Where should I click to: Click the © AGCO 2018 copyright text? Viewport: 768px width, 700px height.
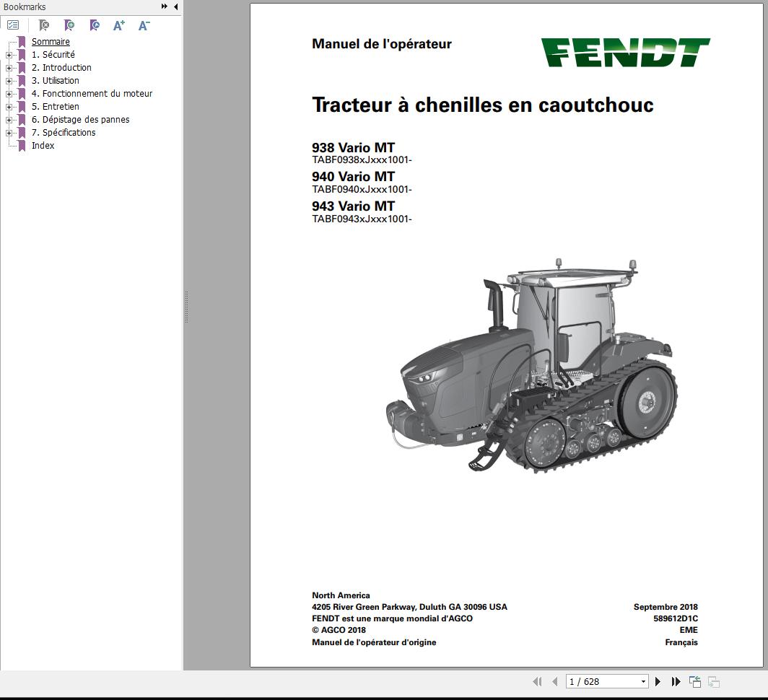pos(339,631)
